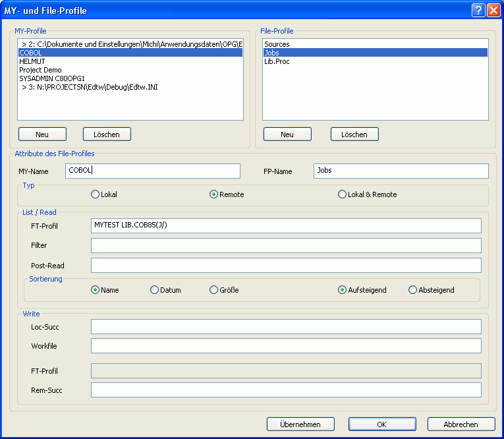Viewport: 504px width, 439px height.
Task: Select Project Demo in MY-Profile list
Action: pyautogui.click(x=40, y=70)
